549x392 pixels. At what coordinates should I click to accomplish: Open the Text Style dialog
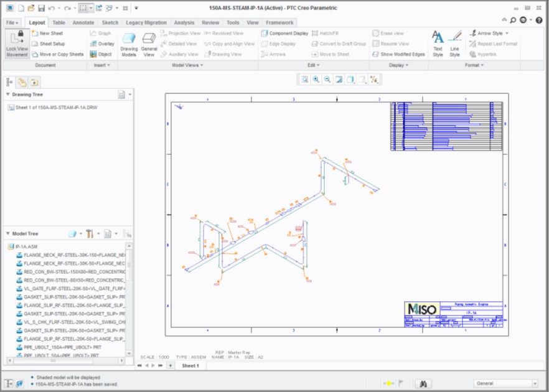point(438,44)
